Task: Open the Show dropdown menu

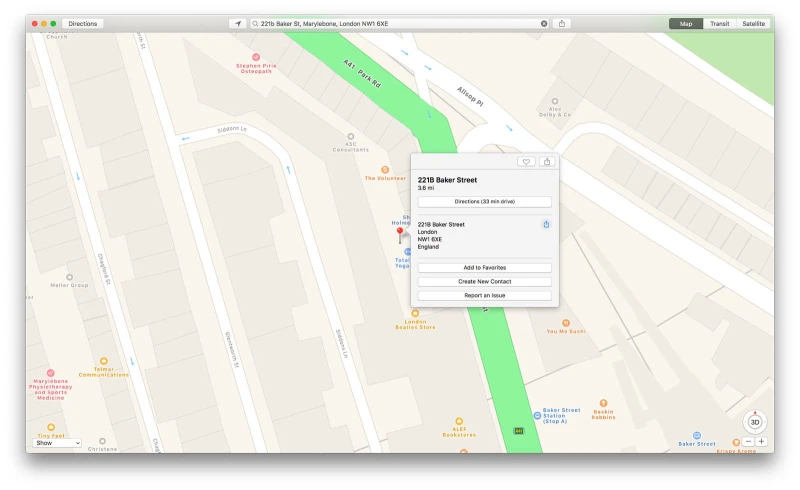Action: click(x=57, y=443)
